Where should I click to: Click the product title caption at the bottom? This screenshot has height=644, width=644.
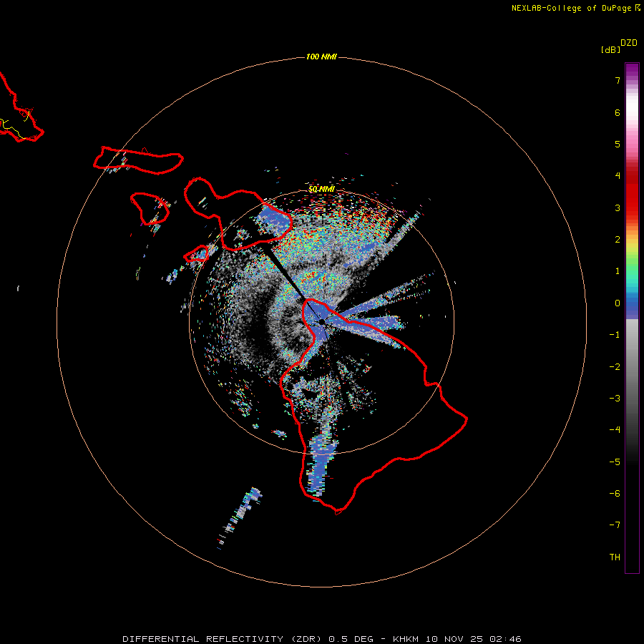(322, 639)
